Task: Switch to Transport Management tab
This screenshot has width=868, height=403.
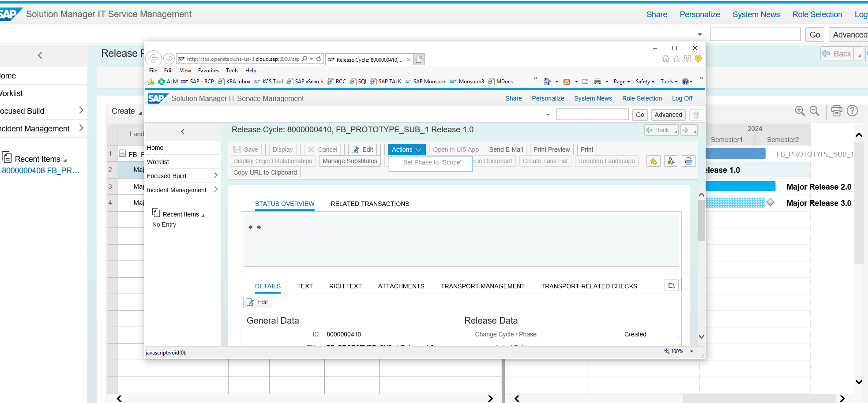Action: [x=483, y=286]
